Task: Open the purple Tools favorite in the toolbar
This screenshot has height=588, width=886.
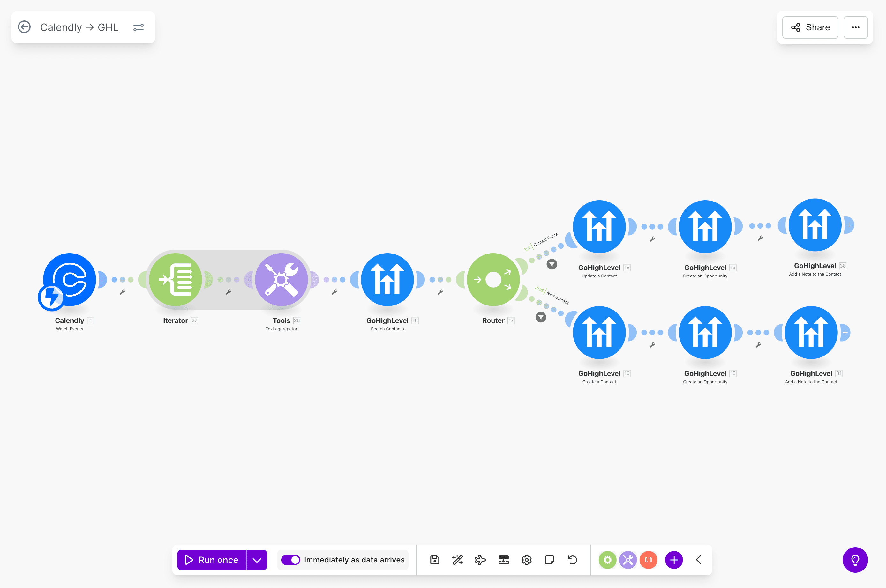Action: tap(628, 560)
